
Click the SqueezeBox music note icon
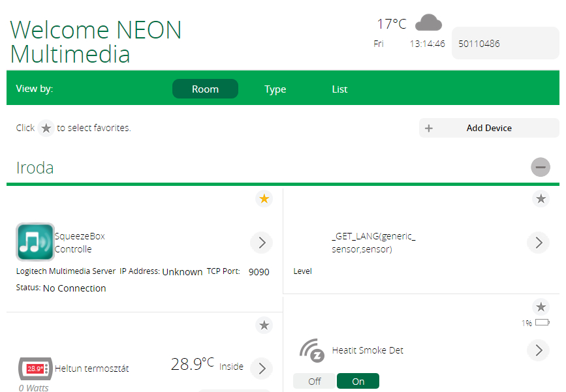[35, 242]
